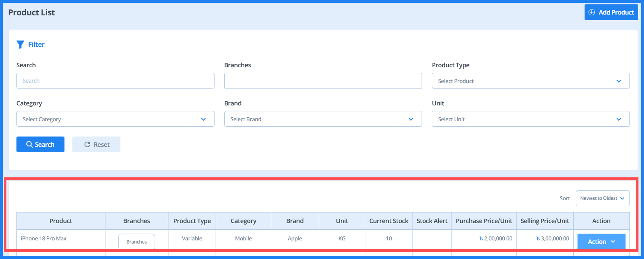
Task: Open the Sort order dropdown
Action: 602,198
